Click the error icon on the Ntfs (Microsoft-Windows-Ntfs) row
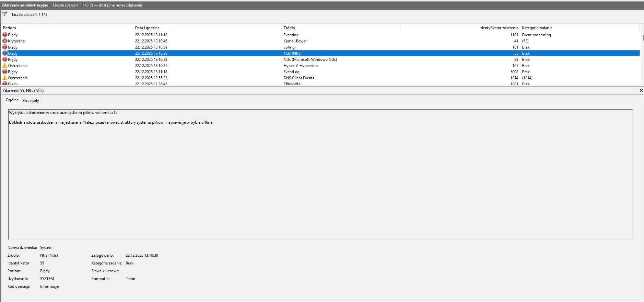This screenshot has width=644, height=302. click(5, 59)
